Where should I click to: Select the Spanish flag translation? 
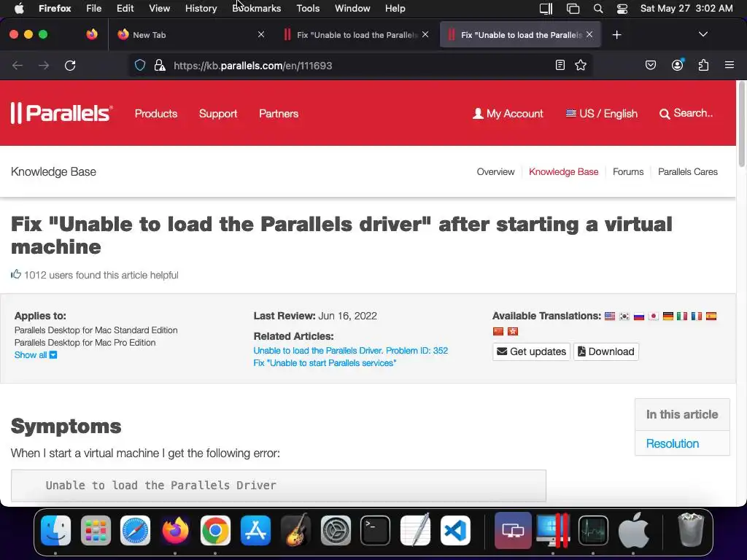(711, 316)
